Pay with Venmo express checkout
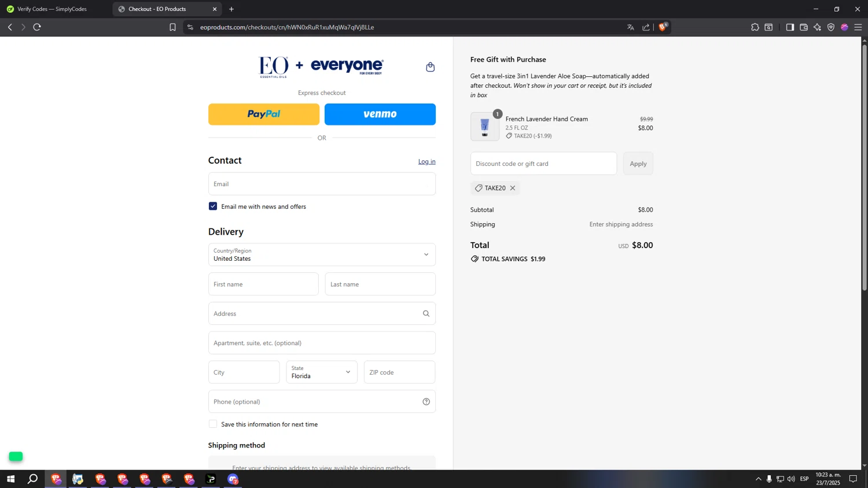 tap(380, 114)
